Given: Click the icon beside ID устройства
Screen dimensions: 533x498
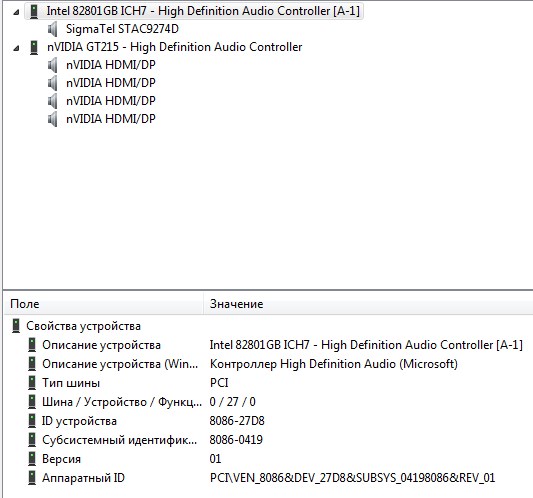Looking at the screenshot, I should click(x=32, y=421).
